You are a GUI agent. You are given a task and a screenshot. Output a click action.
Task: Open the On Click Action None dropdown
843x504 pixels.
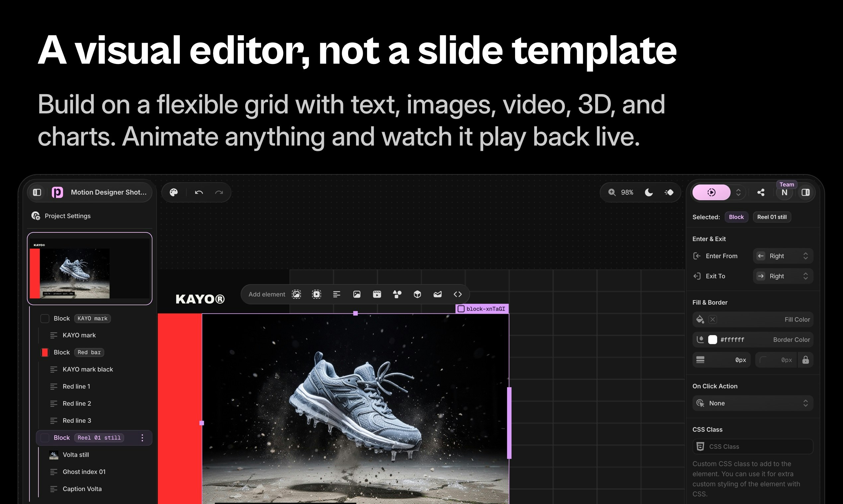(753, 403)
